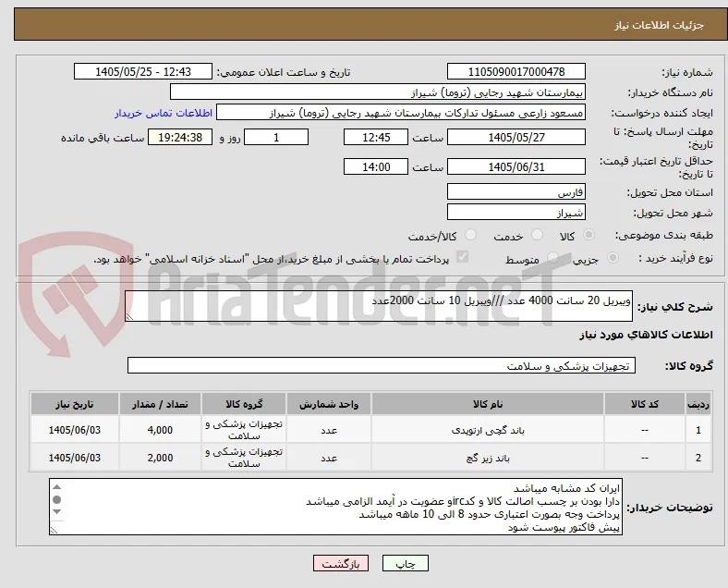Click the چاپ print button

[406, 563]
